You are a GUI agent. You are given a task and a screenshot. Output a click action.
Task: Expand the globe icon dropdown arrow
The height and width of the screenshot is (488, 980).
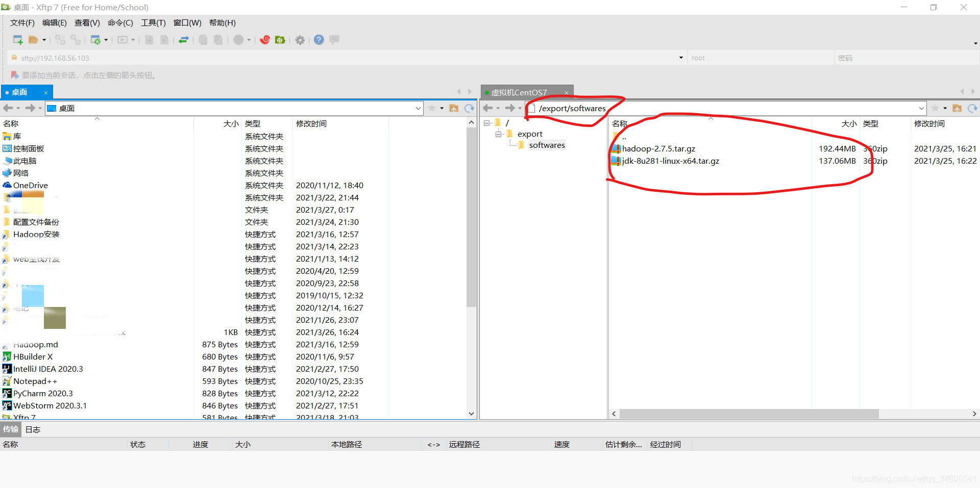tap(249, 40)
